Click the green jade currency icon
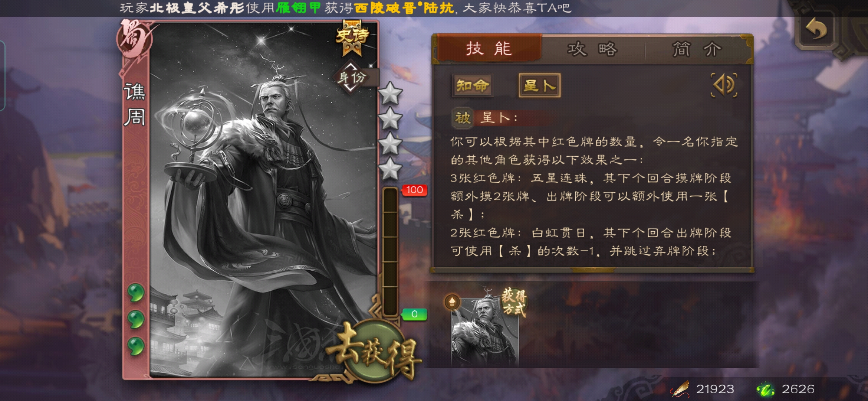 [765, 389]
